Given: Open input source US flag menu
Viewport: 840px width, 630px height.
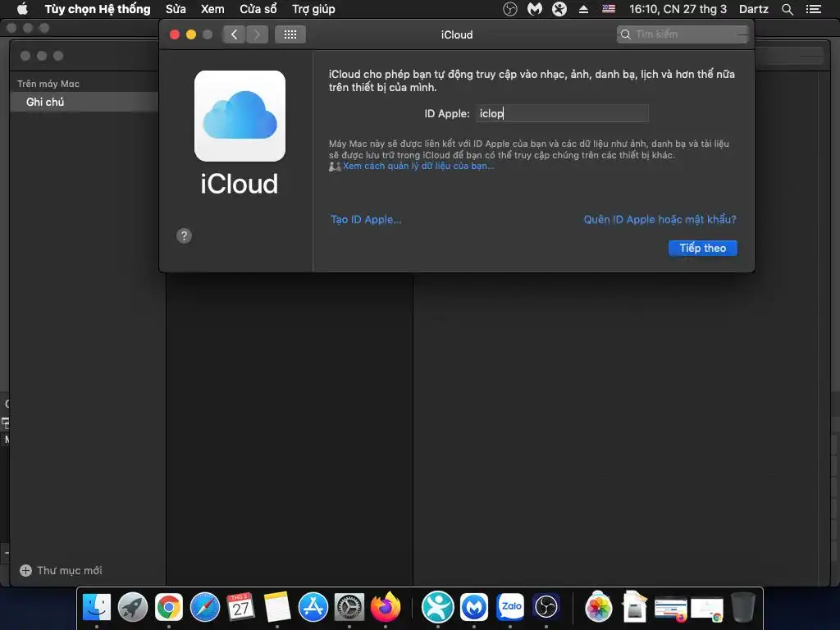Looking at the screenshot, I should point(609,9).
